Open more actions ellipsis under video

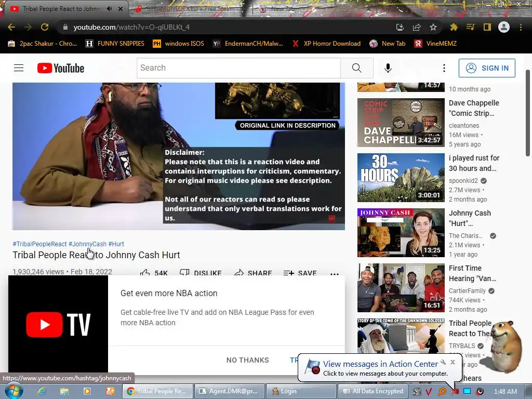[x=335, y=273]
